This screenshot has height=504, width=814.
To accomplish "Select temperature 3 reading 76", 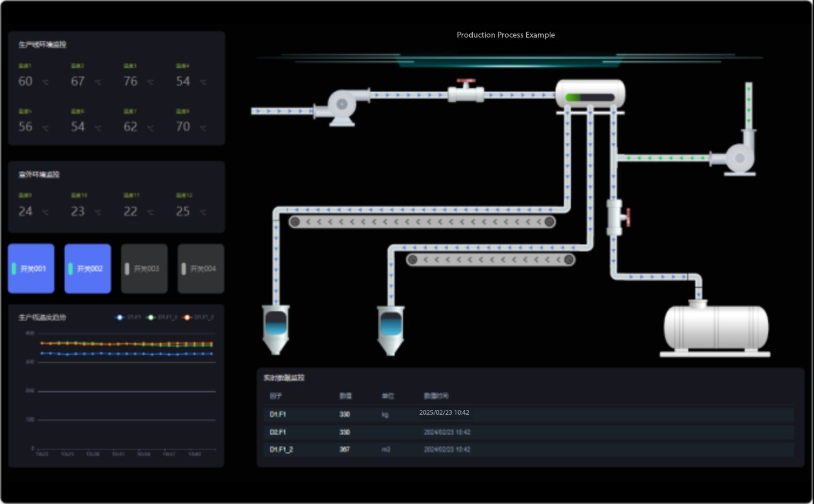I will pyautogui.click(x=130, y=81).
